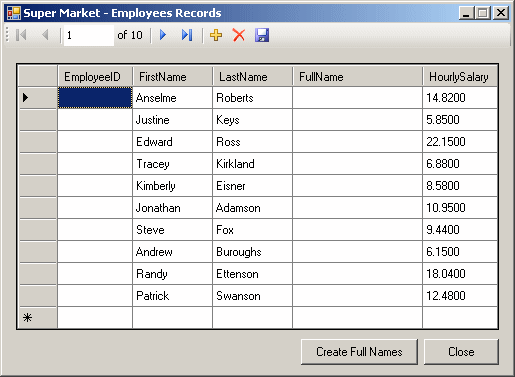Click the application icon in title bar

(14, 13)
